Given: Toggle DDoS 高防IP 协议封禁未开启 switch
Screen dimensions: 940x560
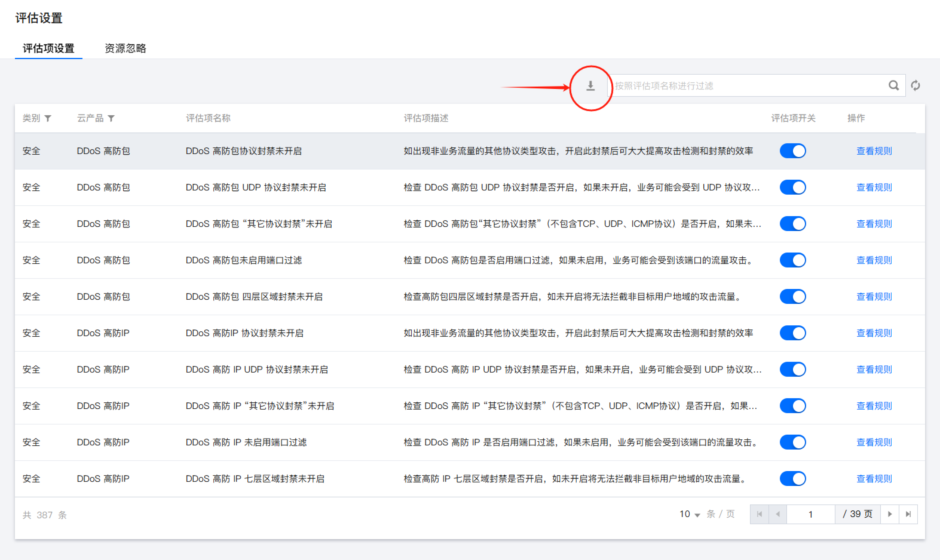Looking at the screenshot, I should click(x=792, y=333).
